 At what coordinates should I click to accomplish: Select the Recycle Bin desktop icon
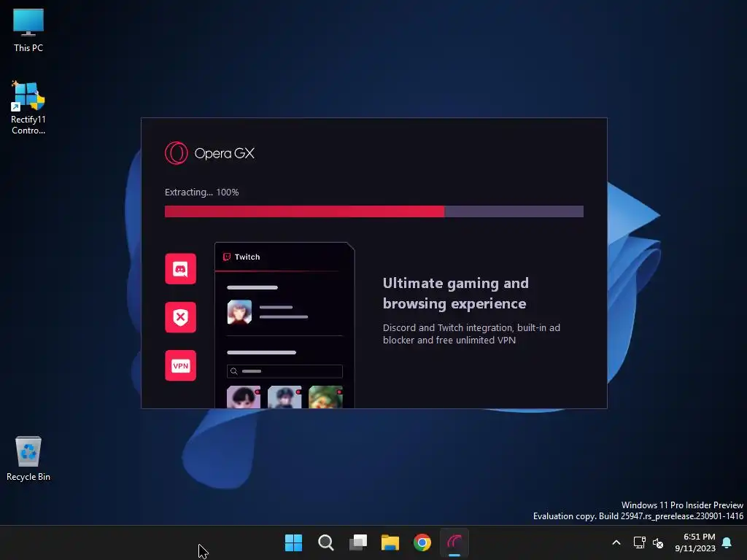coord(28,459)
